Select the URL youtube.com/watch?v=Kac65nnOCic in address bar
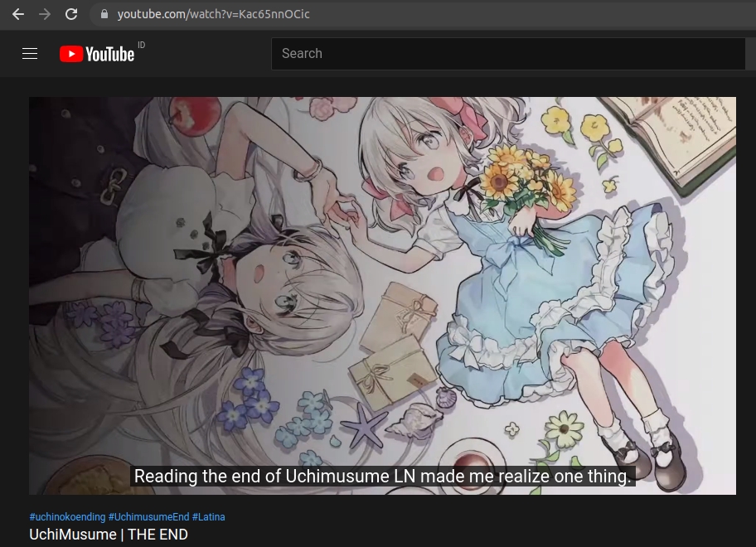 (213, 14)
